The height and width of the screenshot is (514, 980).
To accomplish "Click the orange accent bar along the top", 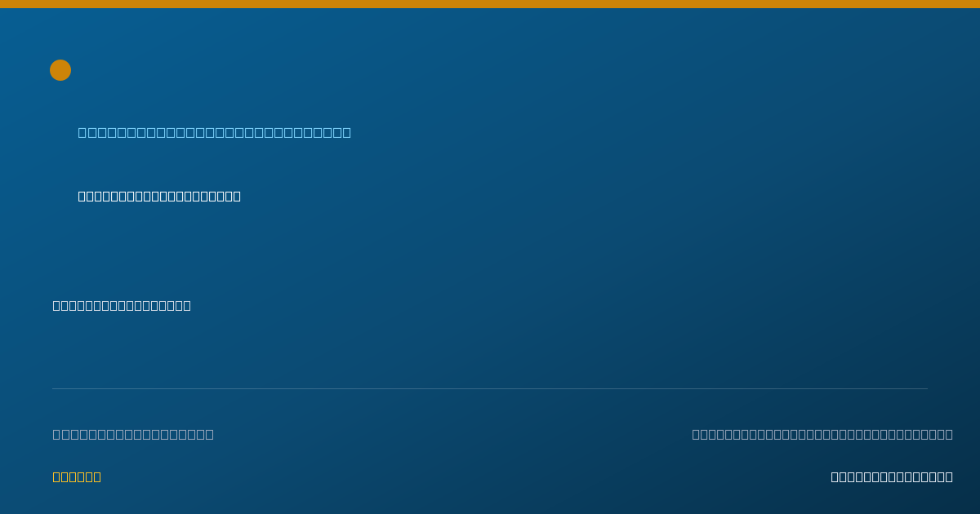I will coord(490,4).
